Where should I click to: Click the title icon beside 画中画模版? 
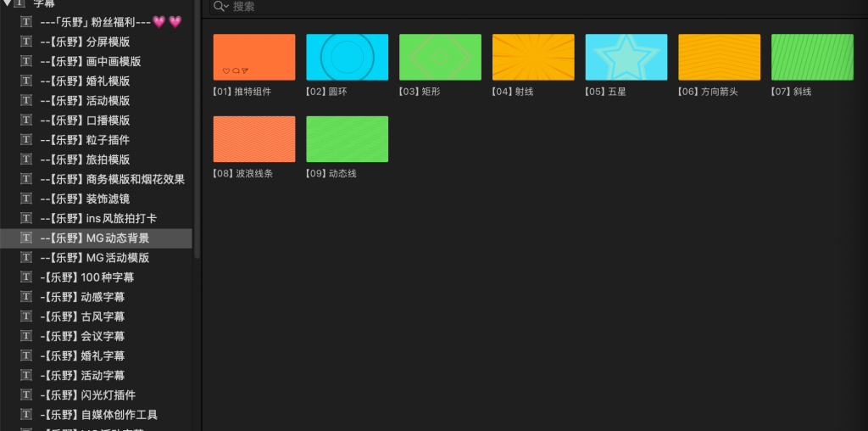pyautogui.click(x=26, y=61)
